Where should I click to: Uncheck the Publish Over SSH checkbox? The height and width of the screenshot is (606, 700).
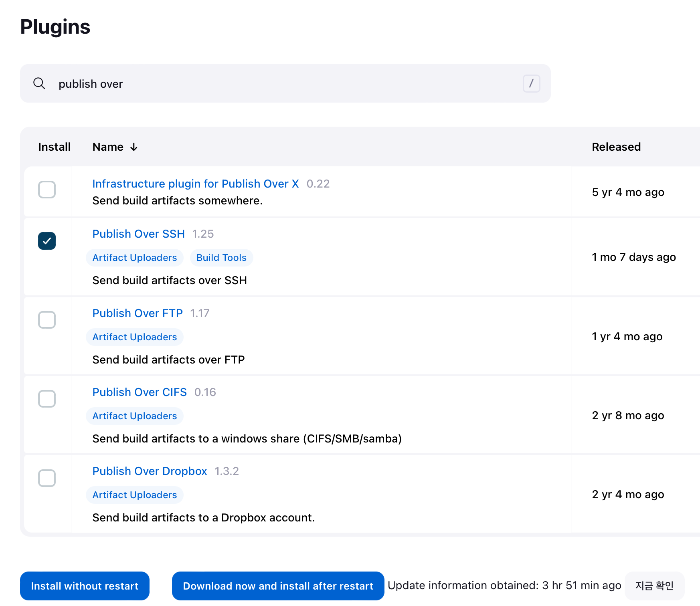point(47,241)
